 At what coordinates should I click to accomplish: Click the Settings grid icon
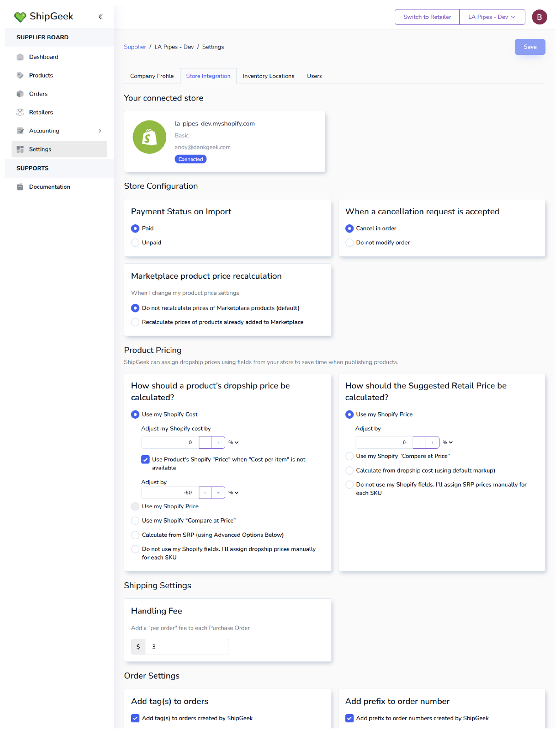coord(20,149)
